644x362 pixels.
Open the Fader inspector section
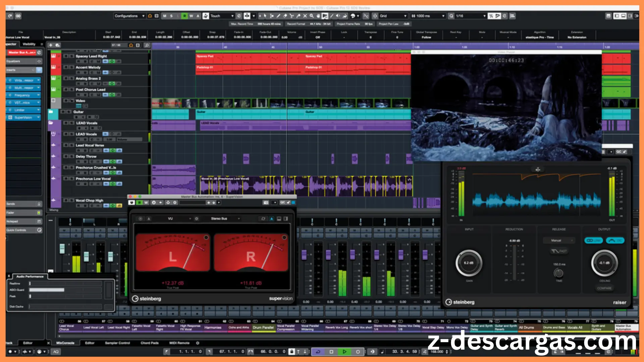23,213
